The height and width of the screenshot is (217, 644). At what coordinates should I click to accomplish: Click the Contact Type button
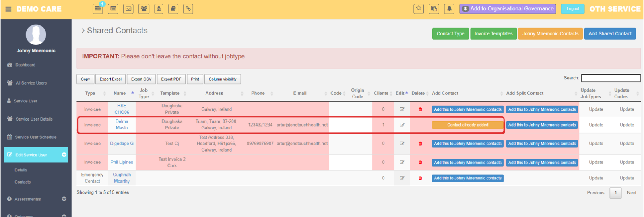(x=450, y=33)
